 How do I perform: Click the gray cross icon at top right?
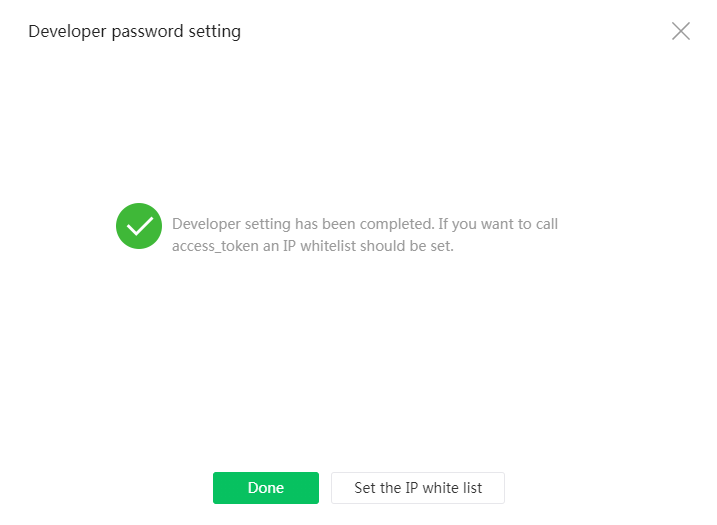[680, 31]
